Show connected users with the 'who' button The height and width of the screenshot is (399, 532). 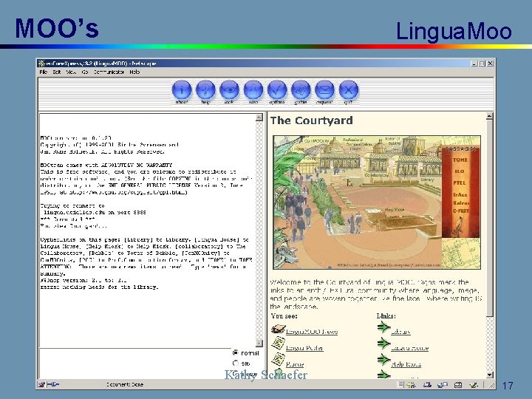coord(253,90)
